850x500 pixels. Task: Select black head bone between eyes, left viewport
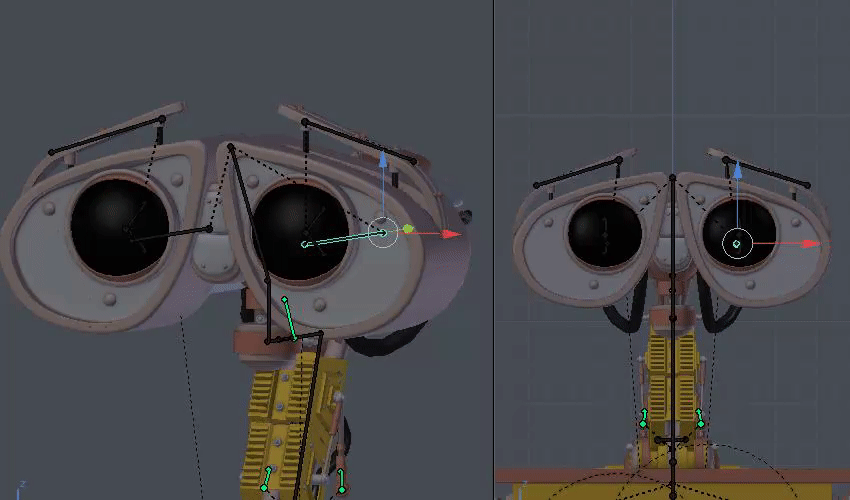click(x=249, y=213)
